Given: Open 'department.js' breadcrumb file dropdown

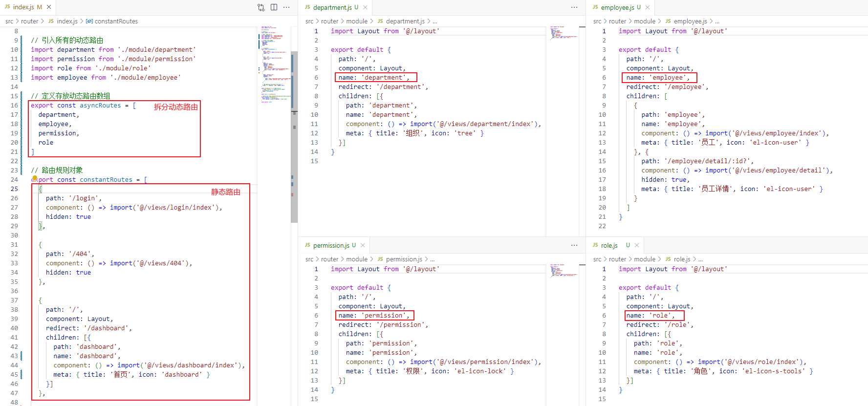Looking at the screenshot, I should click(405, 21).
